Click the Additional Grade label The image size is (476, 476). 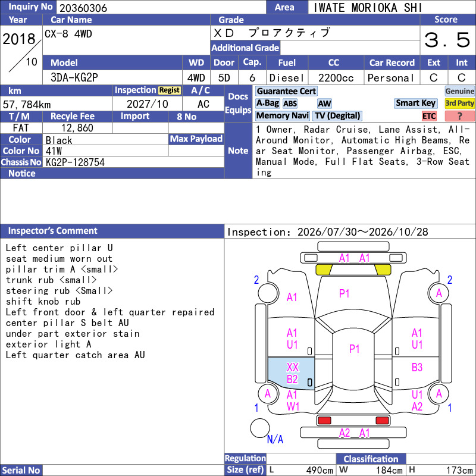click(245, 48)
